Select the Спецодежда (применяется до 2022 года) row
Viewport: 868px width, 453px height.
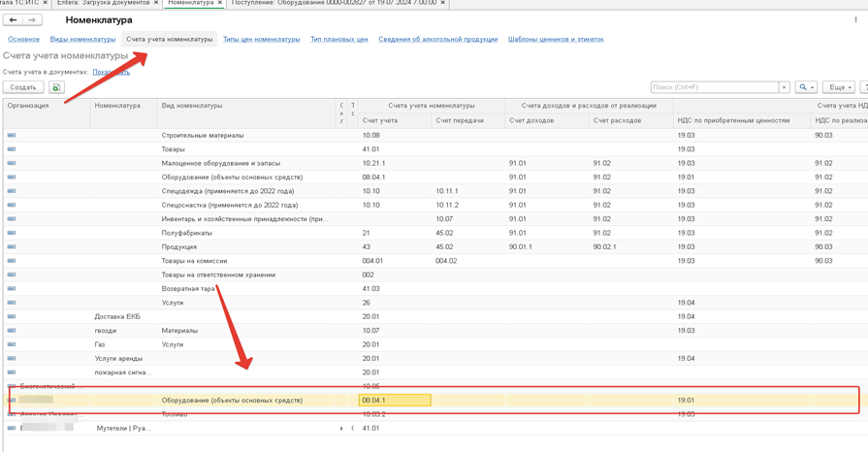[x=435, y=191]
